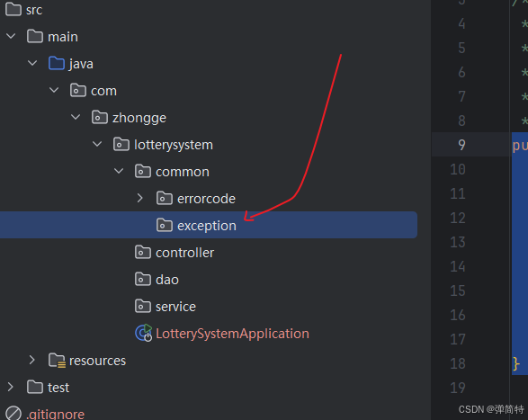Expand the test folder

pyautogui.click(x=11, y=387)
